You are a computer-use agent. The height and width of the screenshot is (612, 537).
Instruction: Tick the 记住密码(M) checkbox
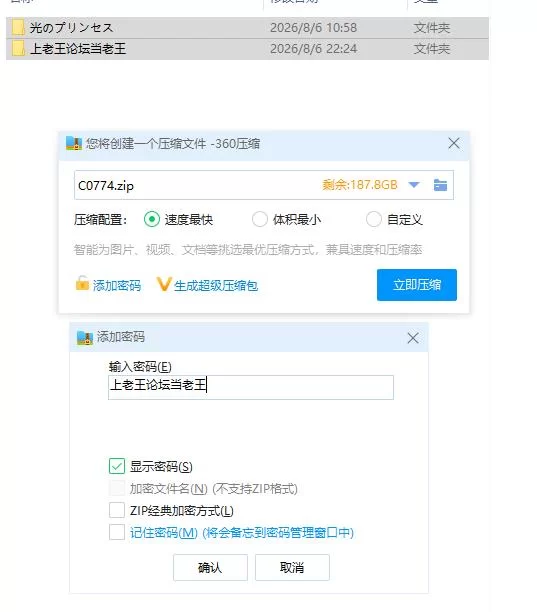117,532
